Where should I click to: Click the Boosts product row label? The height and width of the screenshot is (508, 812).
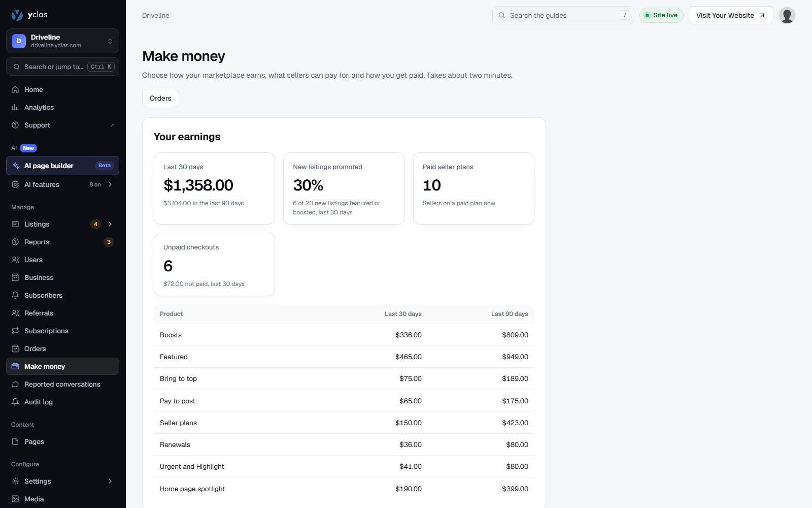coord(171,335)
